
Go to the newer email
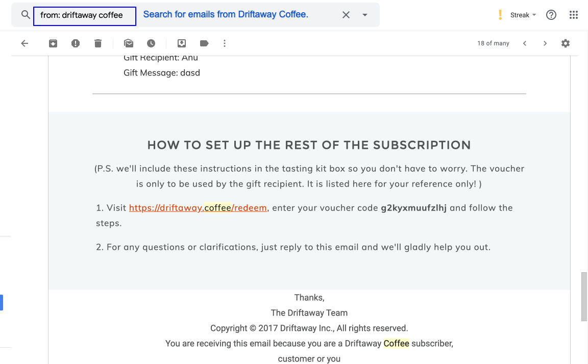point(525,43)
